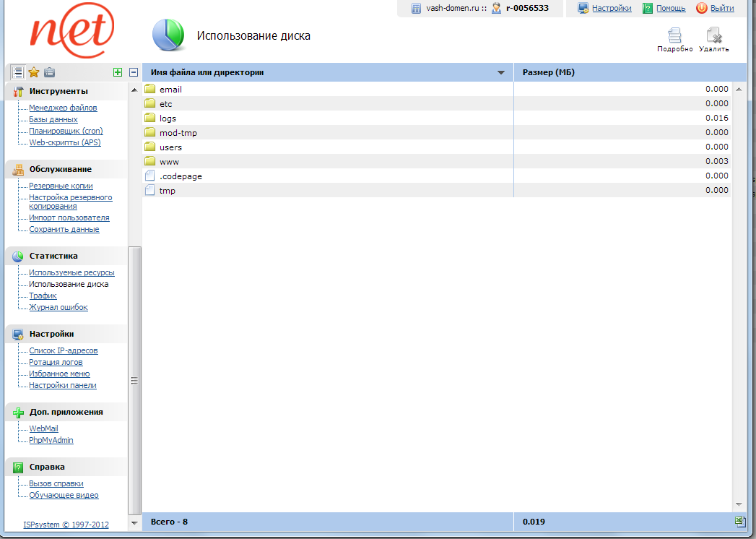Click the Удалить delete toolbar icon

(713, 38)
